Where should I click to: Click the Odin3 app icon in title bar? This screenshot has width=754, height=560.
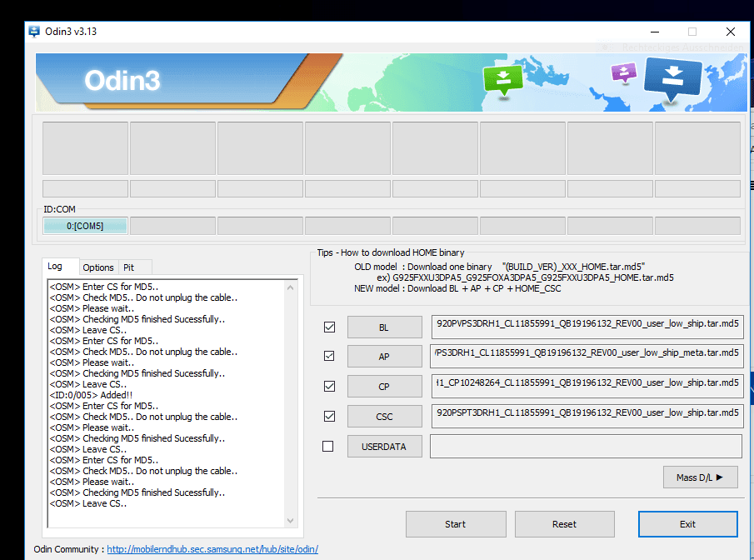pos(34,32)
